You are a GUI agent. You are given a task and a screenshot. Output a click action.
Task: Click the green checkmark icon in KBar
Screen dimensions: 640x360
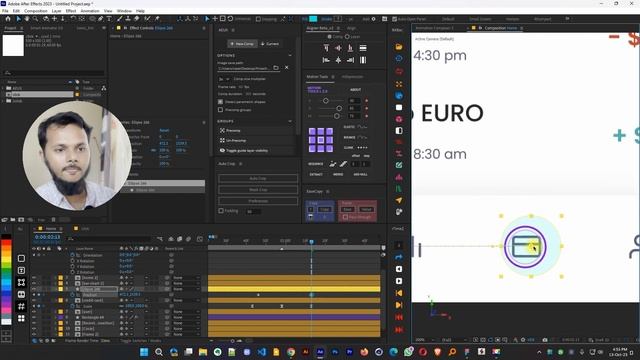[x=399, y=165]
